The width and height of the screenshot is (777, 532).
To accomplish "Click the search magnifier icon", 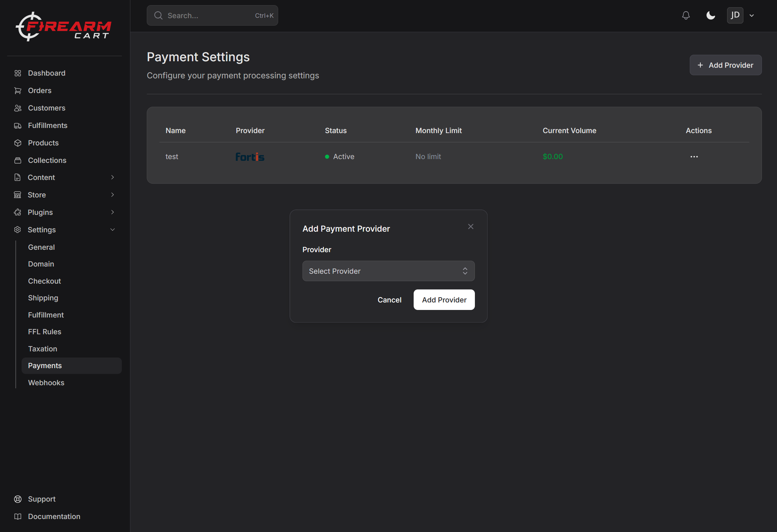I will (x=158, y=15).
